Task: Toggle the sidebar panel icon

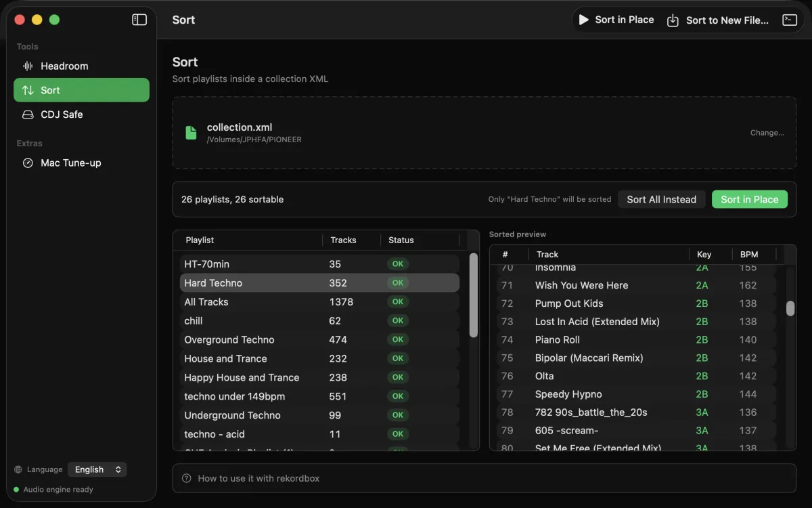Action: coord(139,20)
